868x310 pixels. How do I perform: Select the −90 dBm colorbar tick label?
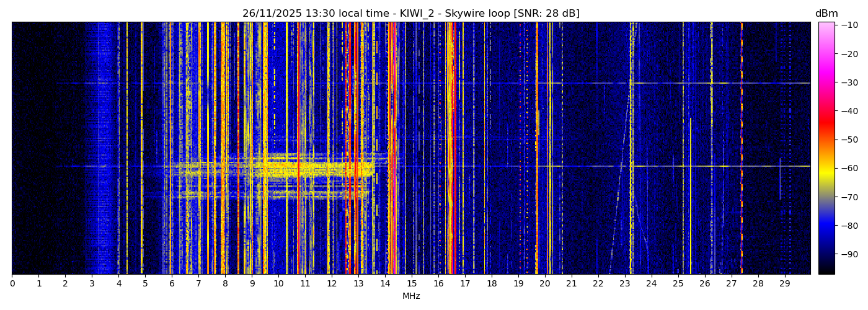[850, 254]
